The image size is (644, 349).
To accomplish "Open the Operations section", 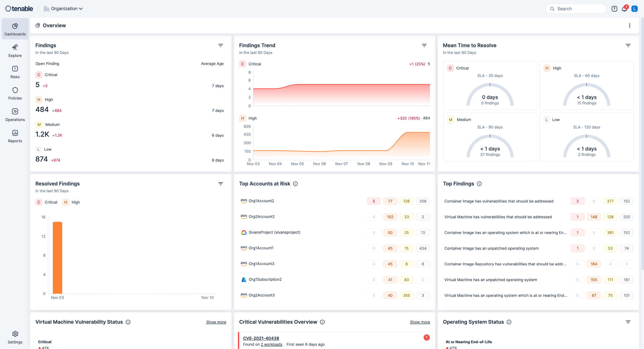I will 15,115.
